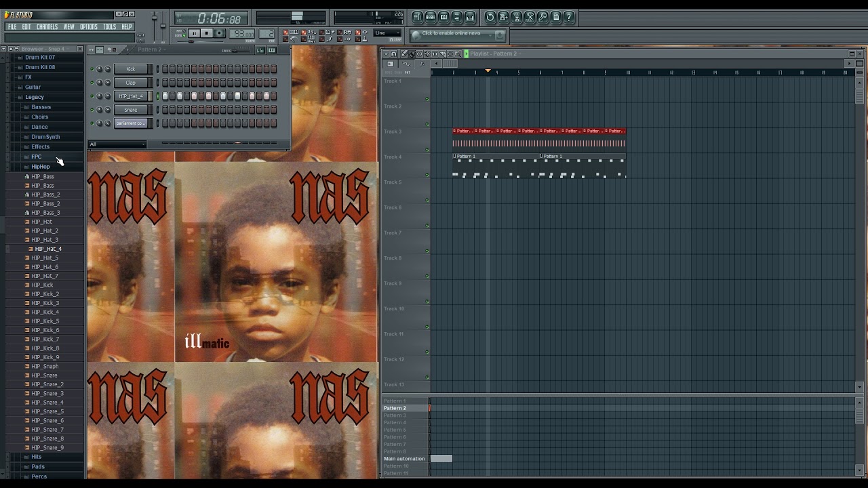The image size is (868, 488).
Task: Open the HELP menu
Action: click(x=127, y=27)
